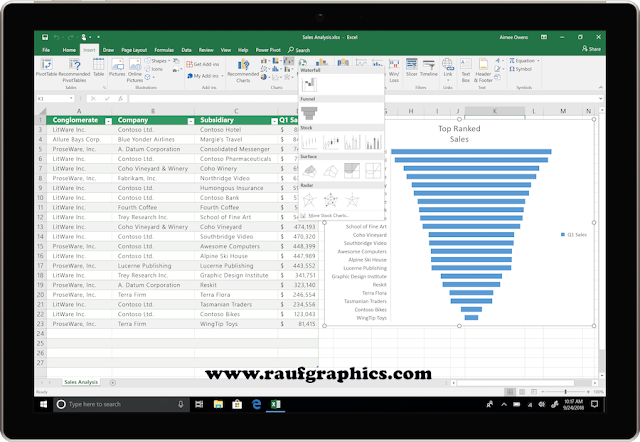Expand the formula bar
The width and height of the screenshot is (640, 442).
(600, 98)
